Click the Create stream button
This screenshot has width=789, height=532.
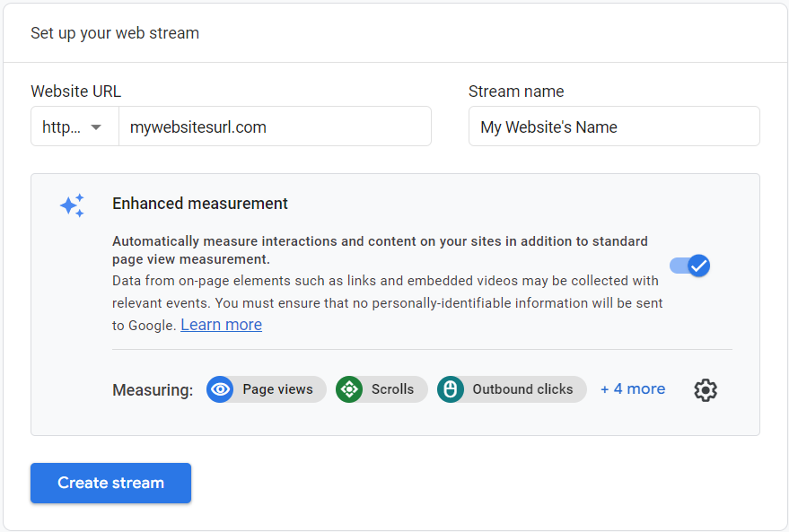(110, 483)
